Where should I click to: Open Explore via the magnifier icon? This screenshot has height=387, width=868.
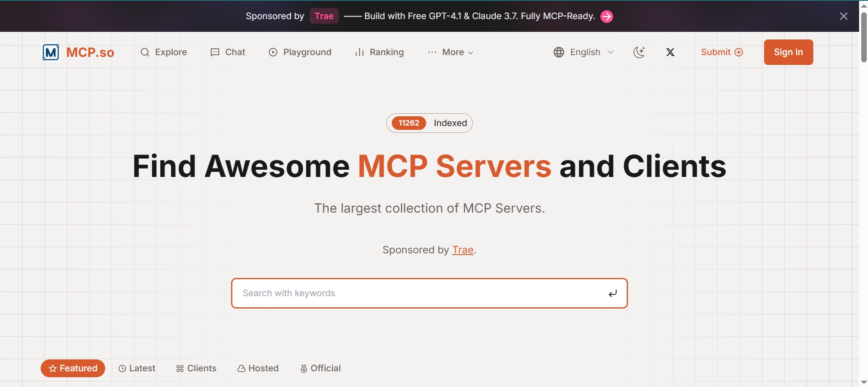coord(145,52)
